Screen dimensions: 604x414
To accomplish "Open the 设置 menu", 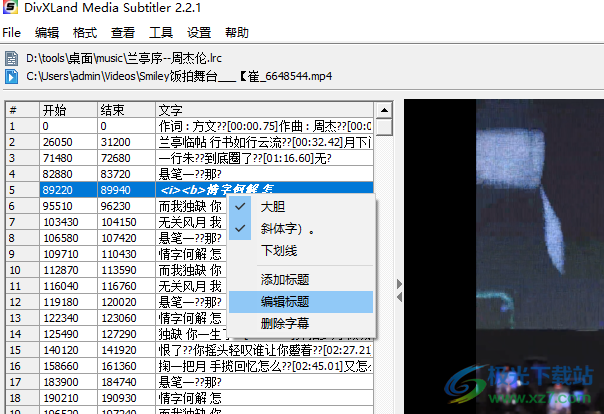I will tap(199, 33).
